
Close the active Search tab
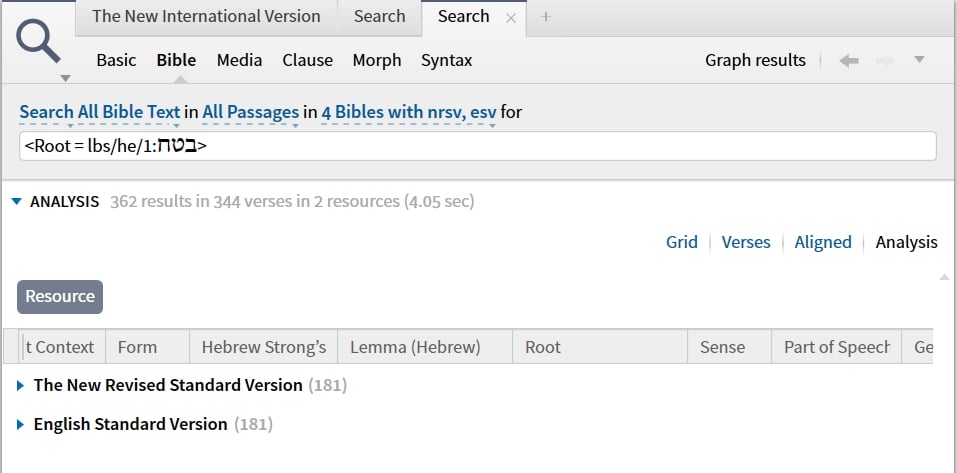pyautogui.click(x=511, y=17)
